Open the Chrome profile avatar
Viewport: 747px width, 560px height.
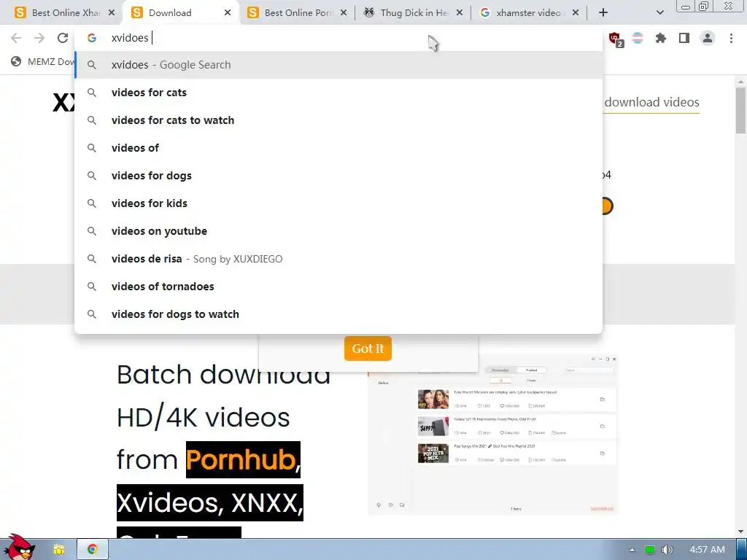(708, 38)
